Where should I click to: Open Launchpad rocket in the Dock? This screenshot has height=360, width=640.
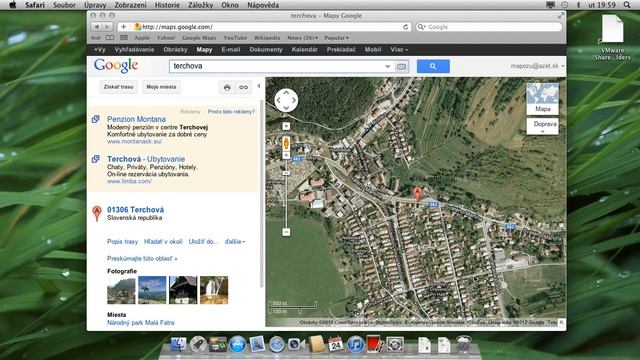[198, 344]
